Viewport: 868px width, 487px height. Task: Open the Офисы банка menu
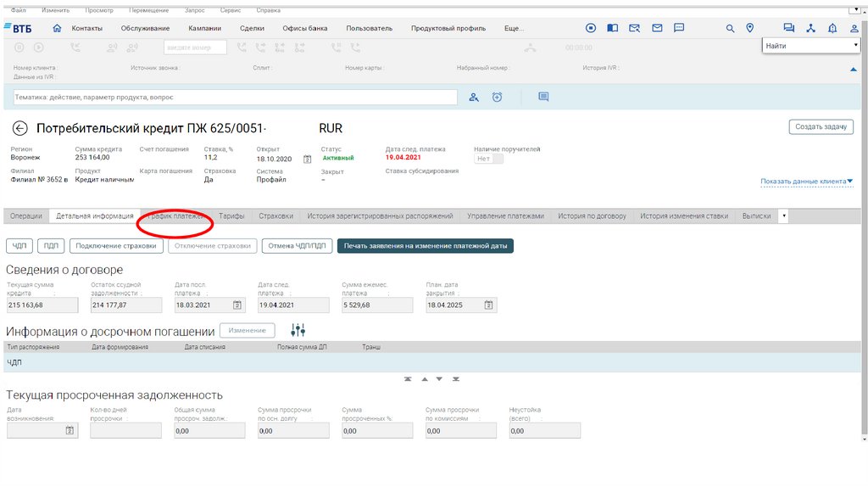[304, 28]
